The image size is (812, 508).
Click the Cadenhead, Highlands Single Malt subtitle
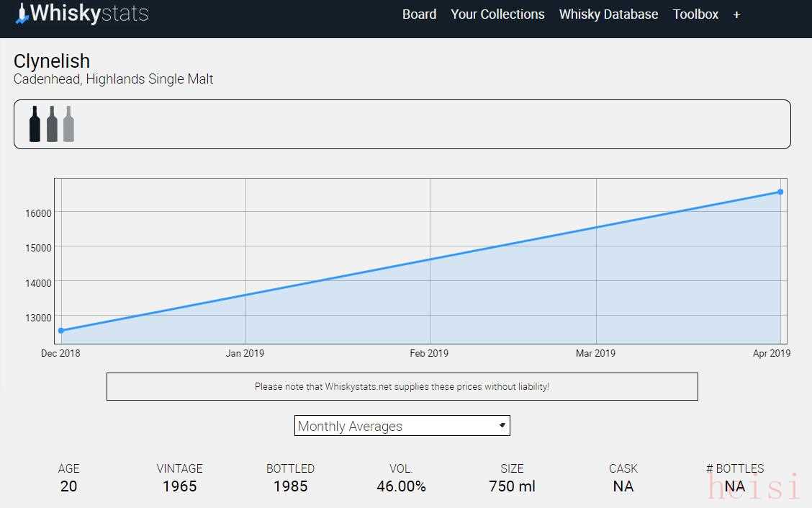[114, 79]
